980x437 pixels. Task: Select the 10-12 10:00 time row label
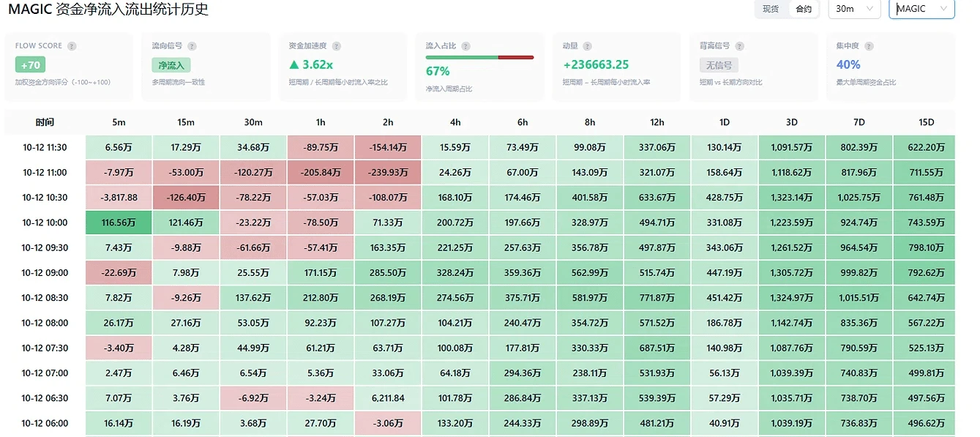45,223
